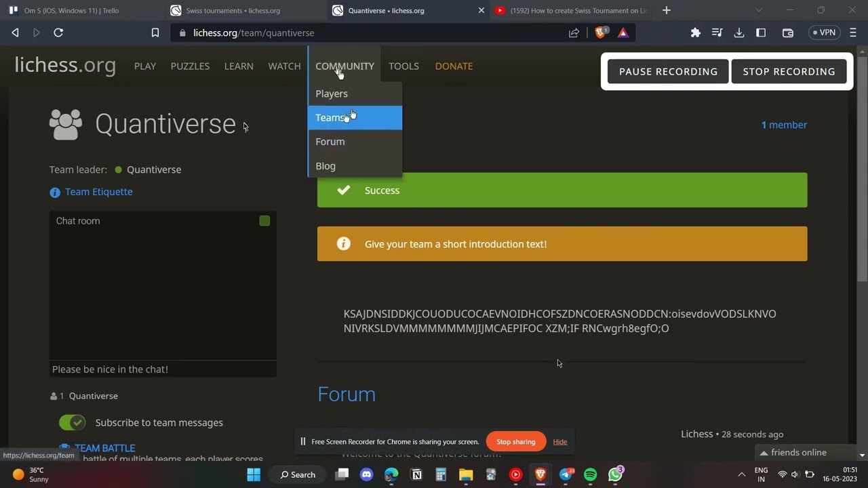Viewport: 868px width, 488px height.
Task: Select Blog in Community dropdown
Action: (x=355, y=166)
